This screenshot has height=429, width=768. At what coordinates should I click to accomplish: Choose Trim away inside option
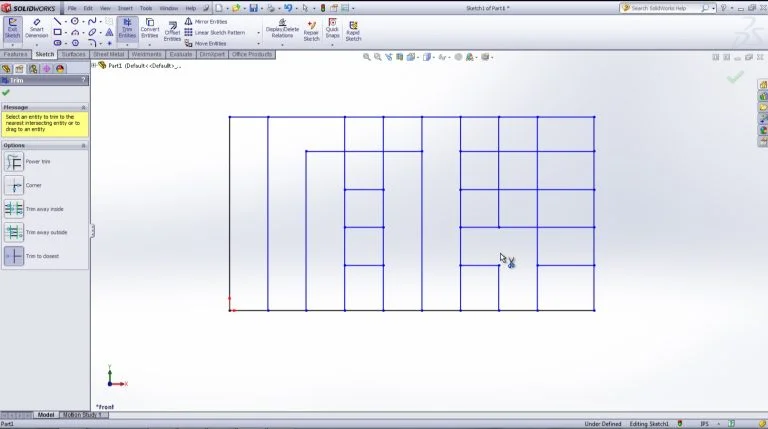(14, 209)
